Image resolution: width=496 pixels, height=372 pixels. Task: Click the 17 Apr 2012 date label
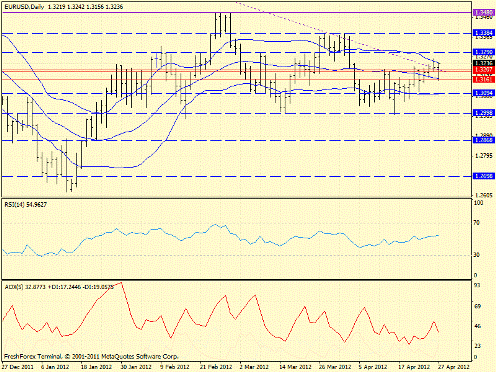415,367
